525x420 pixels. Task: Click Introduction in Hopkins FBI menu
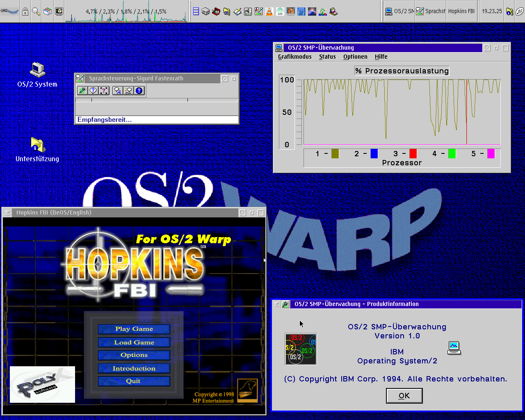click(134, 369)
